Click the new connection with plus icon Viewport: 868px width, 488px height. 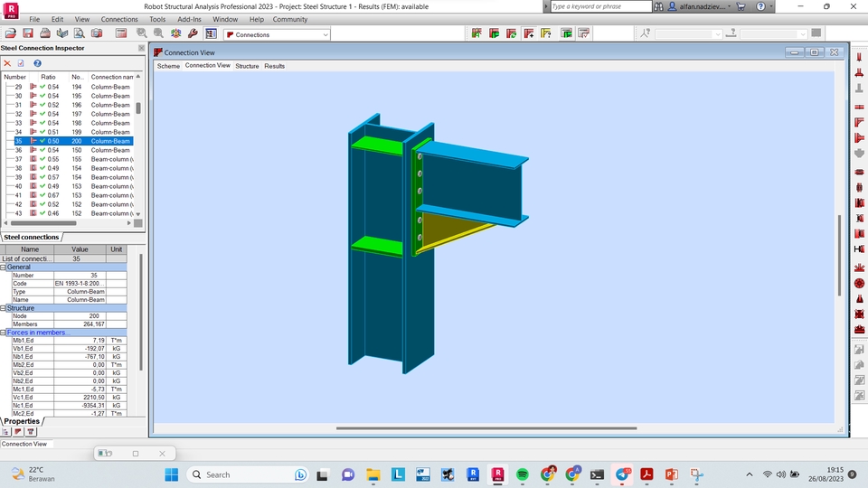pos(529,33)
